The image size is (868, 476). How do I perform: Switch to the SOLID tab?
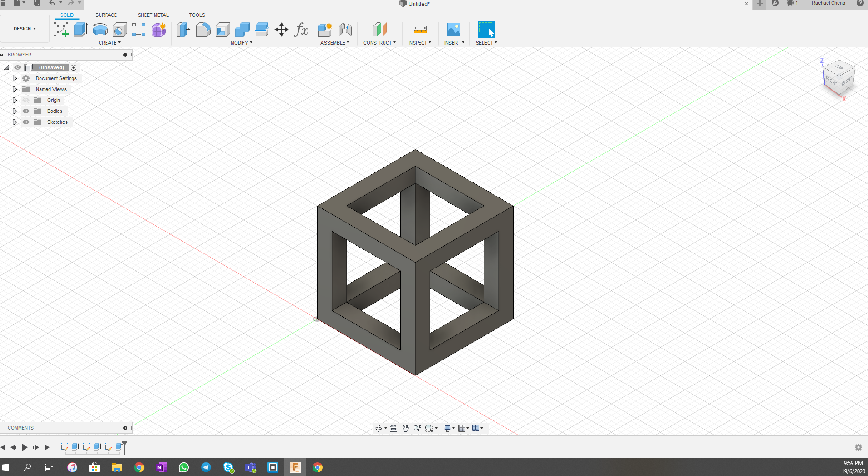pos(67,15)
